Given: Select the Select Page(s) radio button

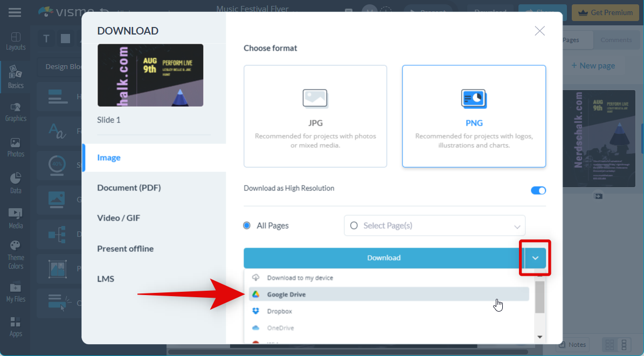Looking at the screenshot, I should 354,225.
